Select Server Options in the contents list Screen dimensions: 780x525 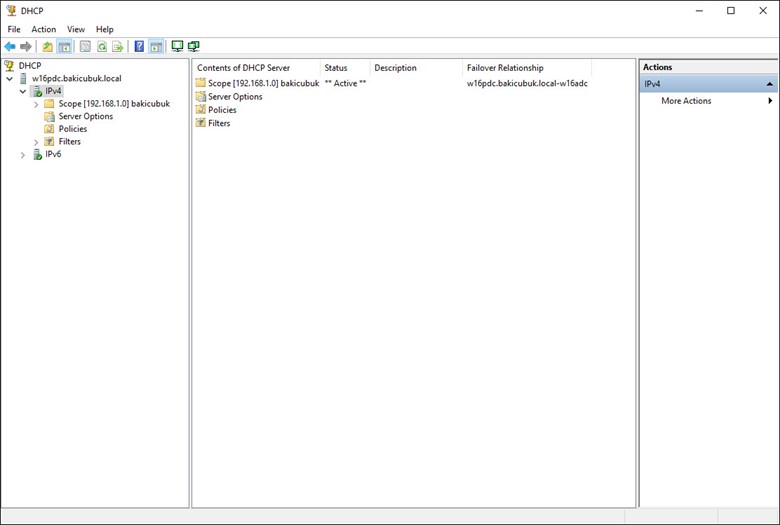coord(234,97)
